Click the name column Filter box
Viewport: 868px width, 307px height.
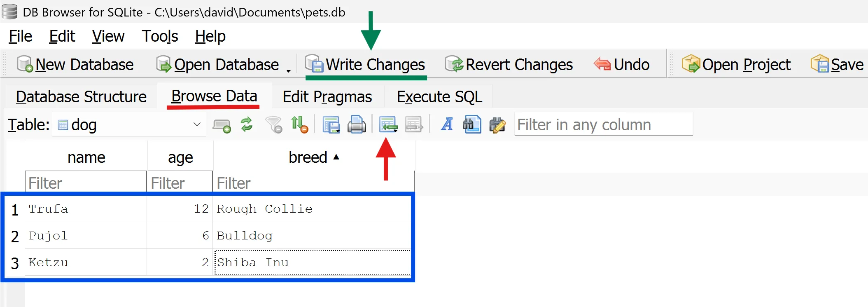point(86,183)
